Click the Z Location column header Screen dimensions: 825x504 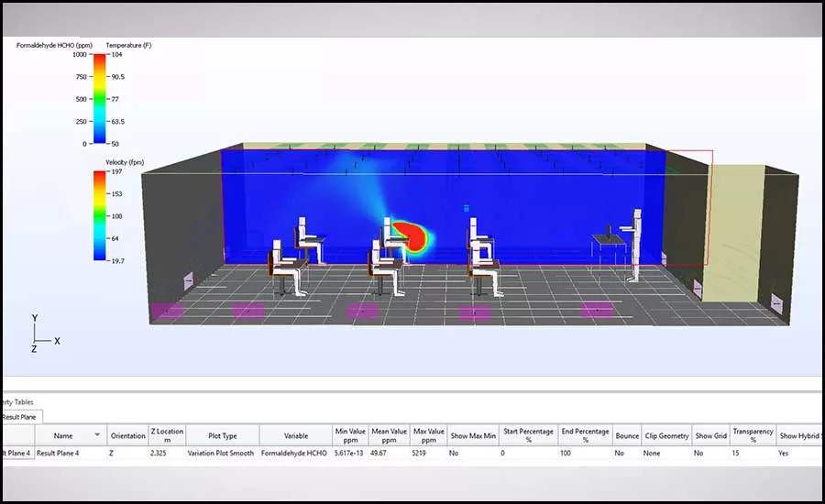167,435
